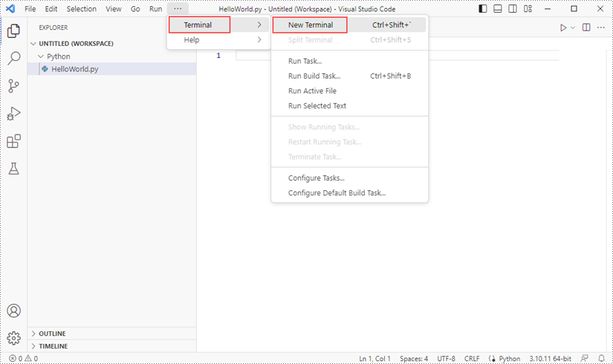
Task: Open the run button dropdown arrow
Action: pyautogui.click(x=573, y=27)
